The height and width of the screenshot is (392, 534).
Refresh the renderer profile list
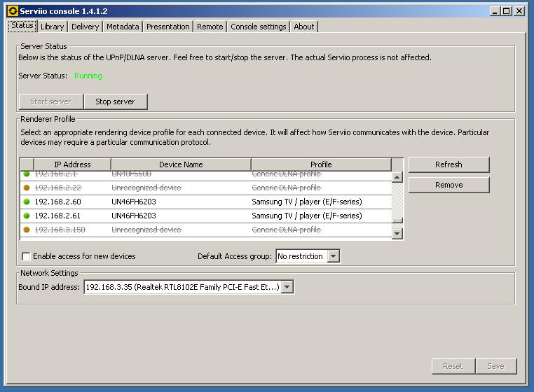(x=449, y=164)
